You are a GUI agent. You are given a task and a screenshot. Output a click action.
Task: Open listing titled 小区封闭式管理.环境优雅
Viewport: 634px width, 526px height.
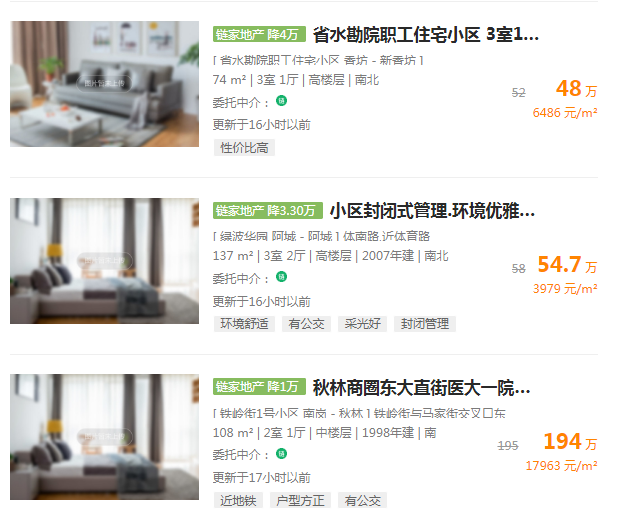point(432,211)
